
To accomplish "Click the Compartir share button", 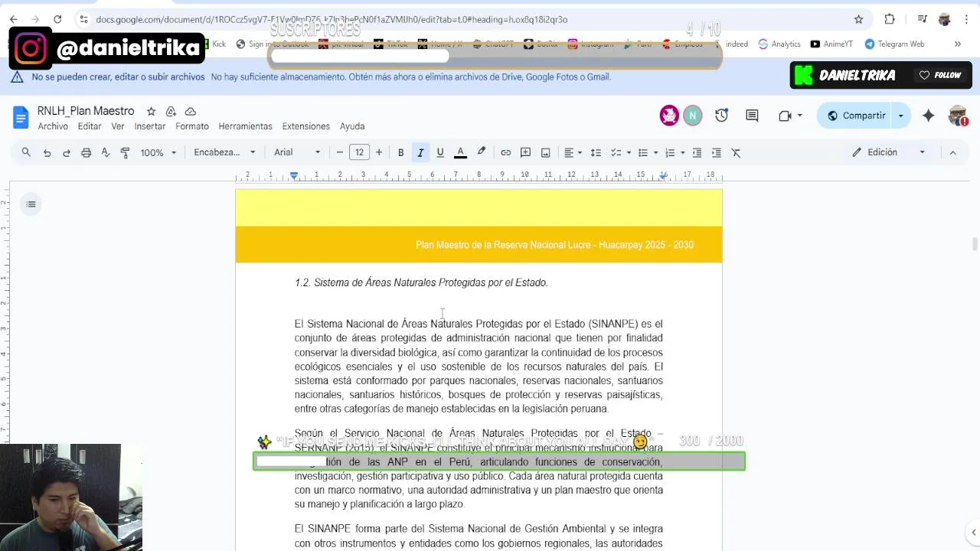I will pyautogui.click(x=856, y=116).
